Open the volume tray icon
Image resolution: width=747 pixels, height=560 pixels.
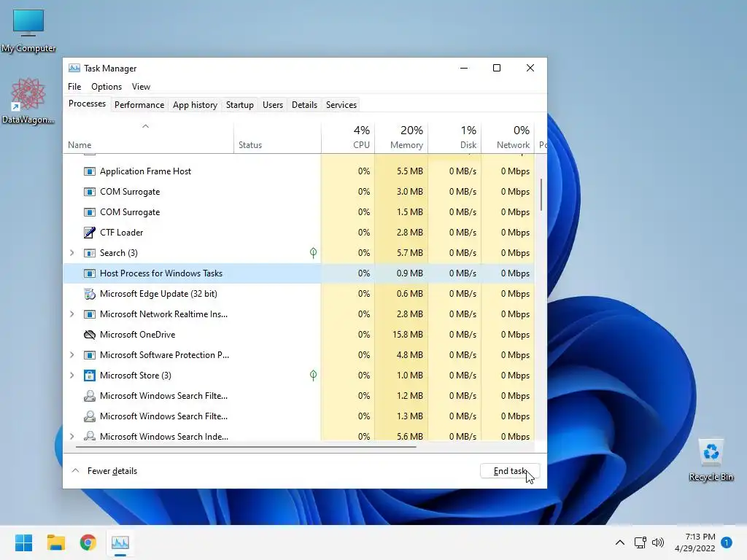pyautogui.click(x=658, y=542)
